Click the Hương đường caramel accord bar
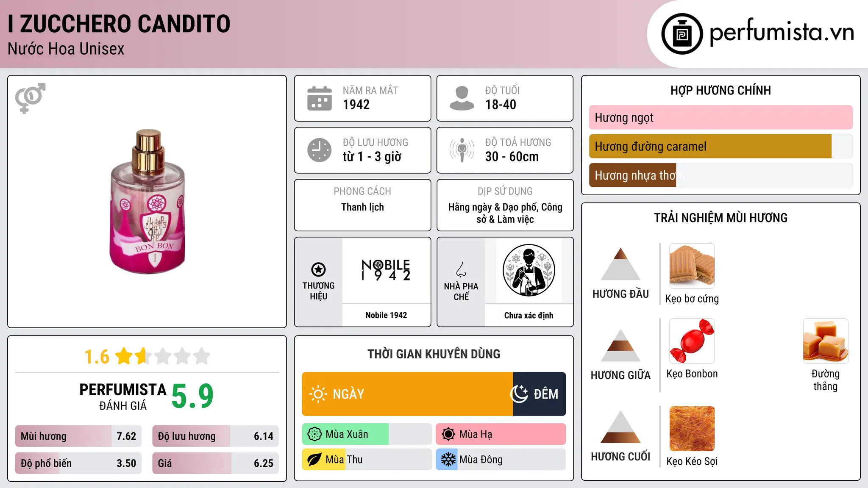 click(x=721, y=146)
